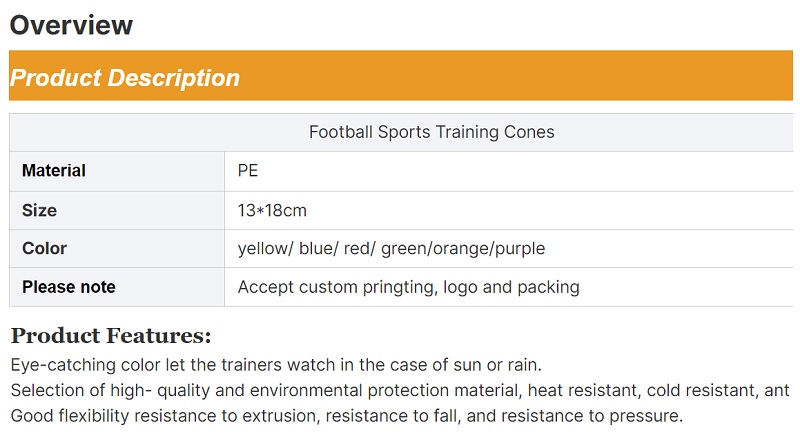Click the Overview heading
Image resolution: width=800 pixels, height=443 pixels.
pos(71,25)
